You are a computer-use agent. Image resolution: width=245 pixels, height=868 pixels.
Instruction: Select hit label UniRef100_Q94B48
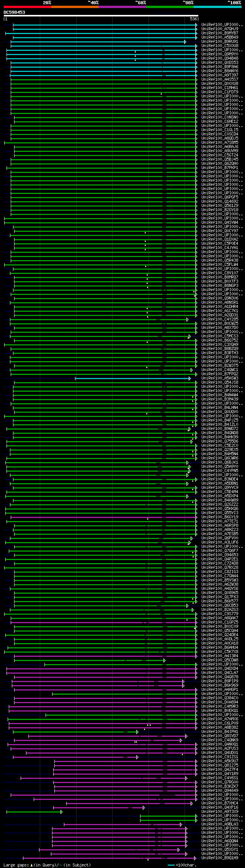(x=220, y=59)
